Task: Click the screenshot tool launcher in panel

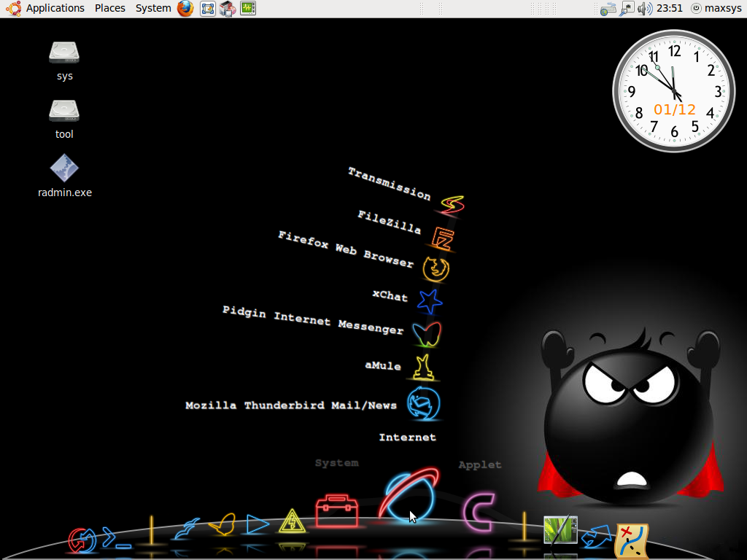Action: click(208, 9)
